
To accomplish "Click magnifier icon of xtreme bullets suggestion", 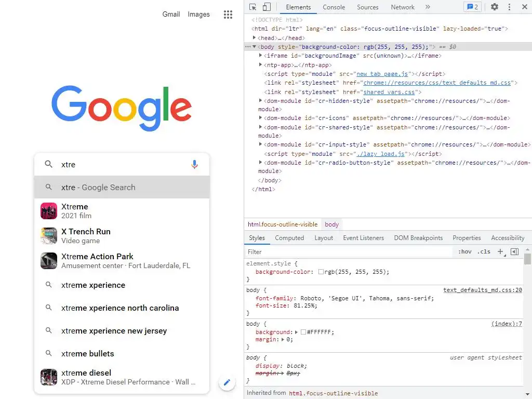I will (49, 353).
